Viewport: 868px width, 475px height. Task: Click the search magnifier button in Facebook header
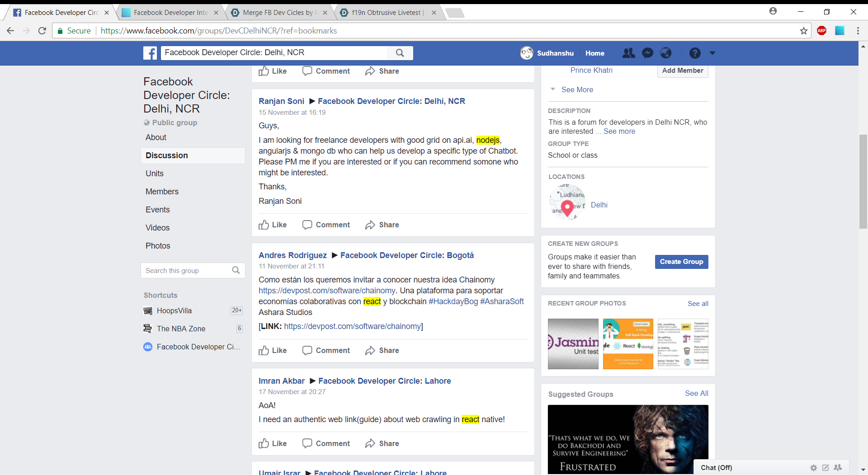400,53
